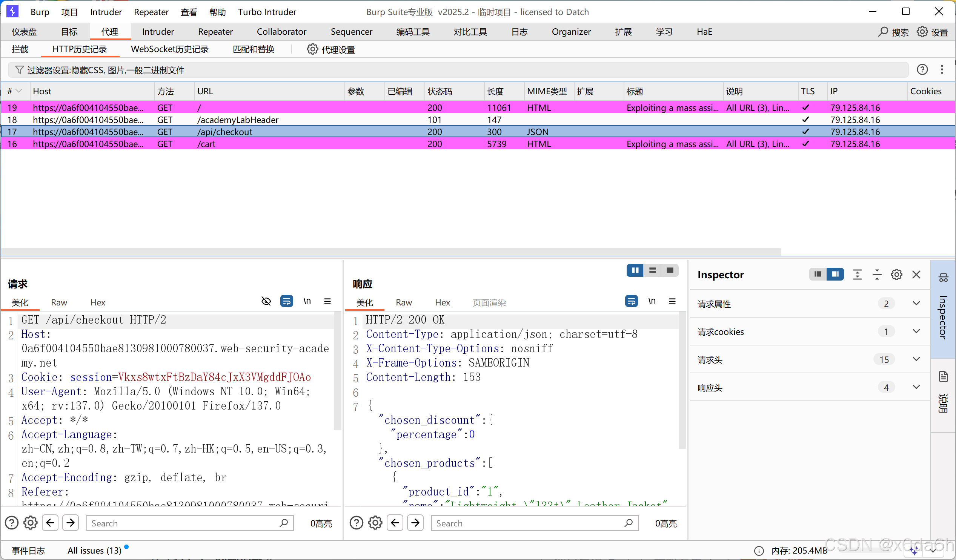Viewport: 956px width, 560px height.
Task: Open proxy settings gear icon
Action: (x=312, y=49)
